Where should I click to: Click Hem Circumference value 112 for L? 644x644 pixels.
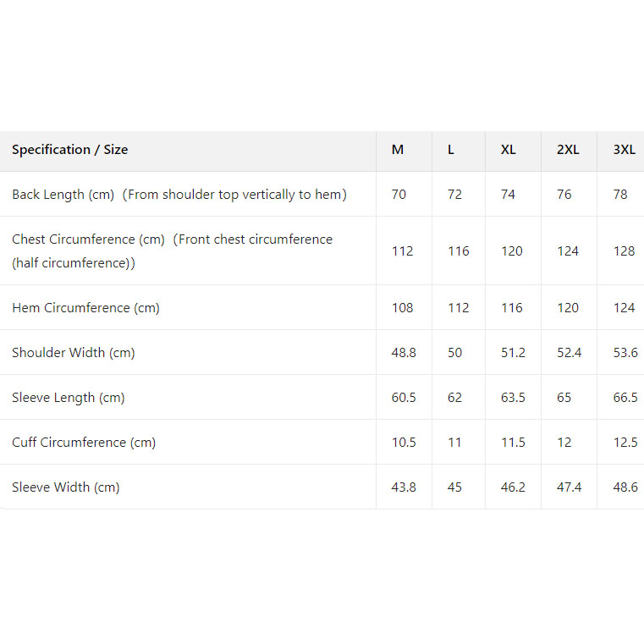pos(458,308)
